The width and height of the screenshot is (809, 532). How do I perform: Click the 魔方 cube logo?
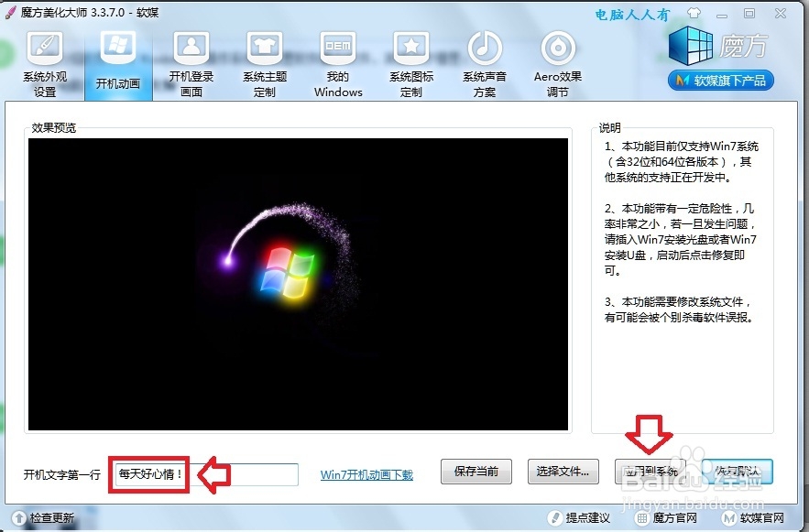coord(690,46)
